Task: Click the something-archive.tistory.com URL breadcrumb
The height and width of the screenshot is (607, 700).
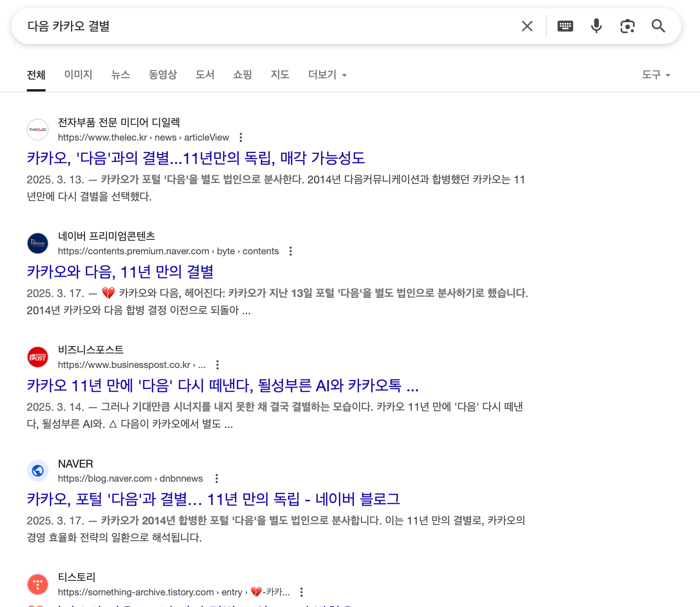Action: pos(174,592)
